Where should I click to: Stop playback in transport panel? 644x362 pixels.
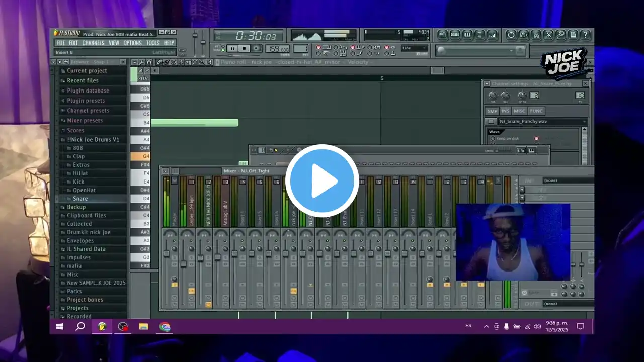click(x=244, y=48)
